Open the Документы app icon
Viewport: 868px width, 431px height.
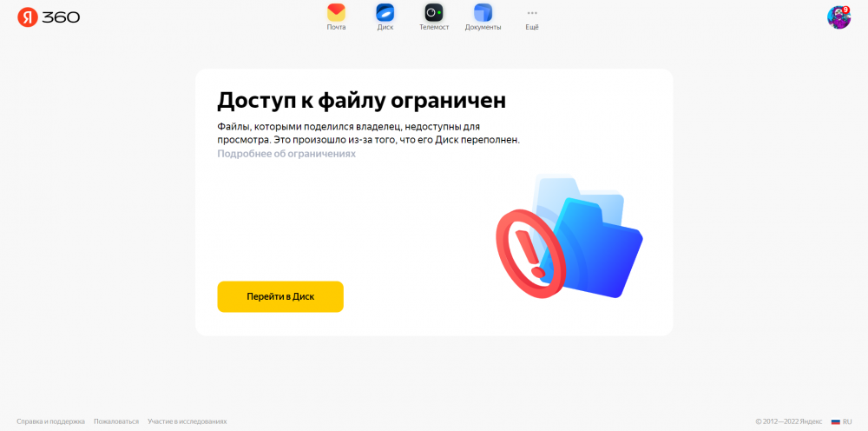pos(483,12)
